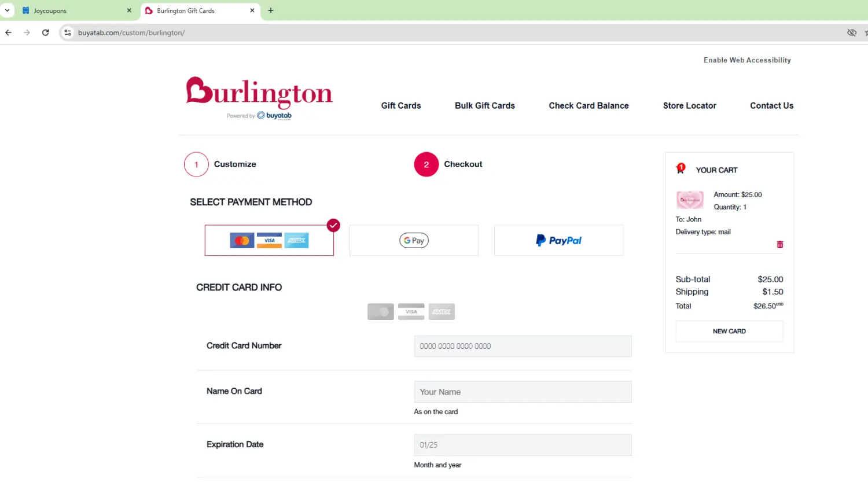Open the Store Locator page
Image resolution: width=868 pixels, height=486 pixels.
pos(690,106)
